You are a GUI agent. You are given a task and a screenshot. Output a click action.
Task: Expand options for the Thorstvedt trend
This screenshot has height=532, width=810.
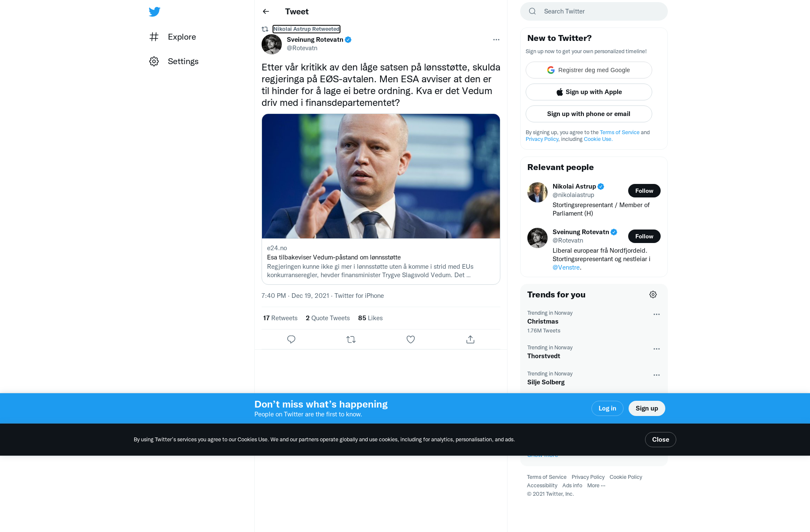tap(656, 349)
